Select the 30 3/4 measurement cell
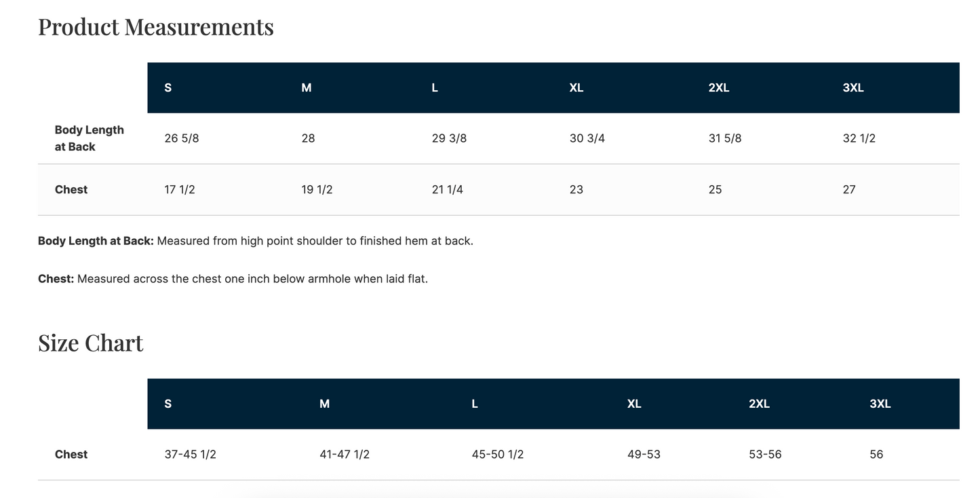The image size is (980, 498). point(587,138)
